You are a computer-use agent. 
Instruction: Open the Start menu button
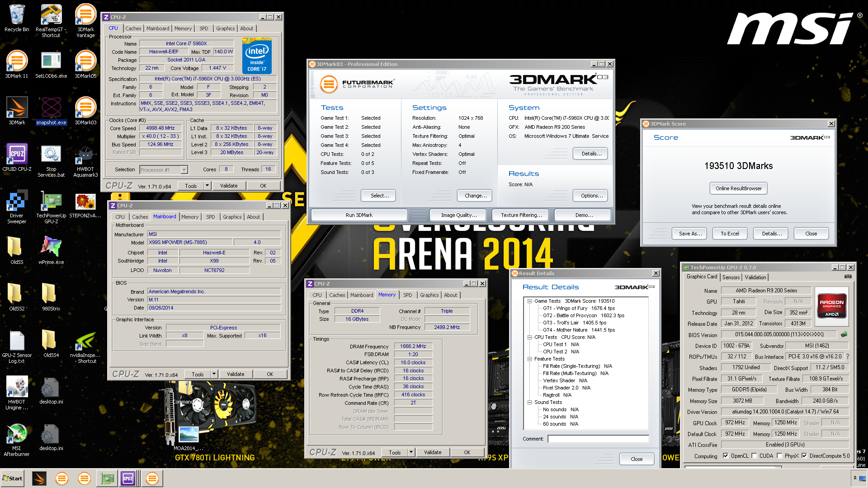13,478
